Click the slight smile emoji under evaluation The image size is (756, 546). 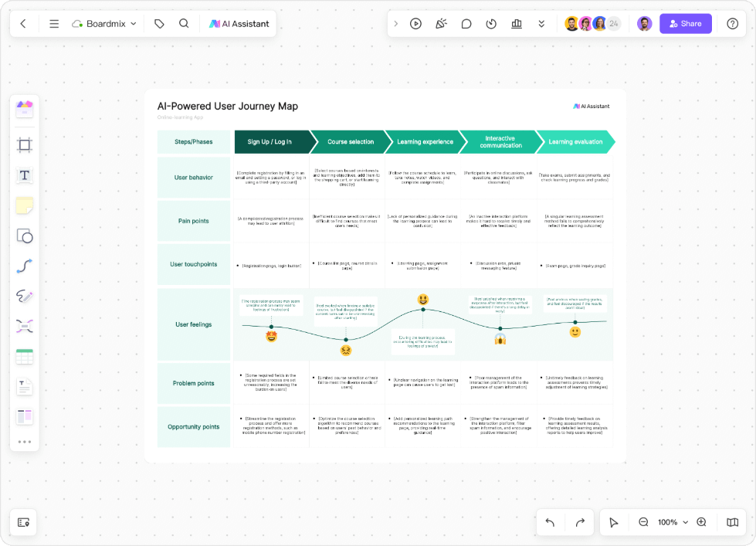pyautogui.click(x=575, y=332)
